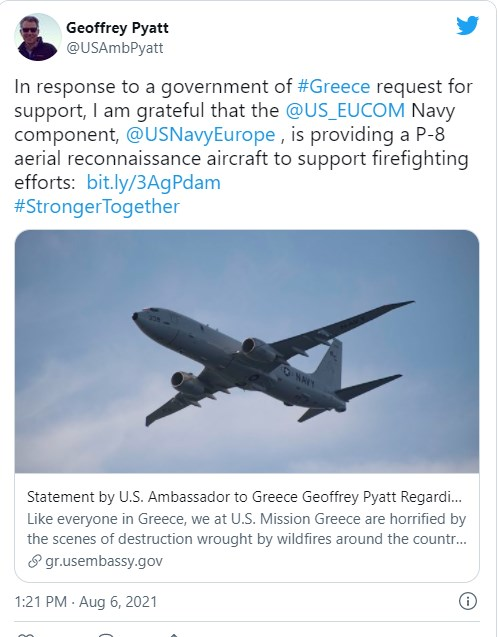Click the Twitter bird logo

(468, 26)
